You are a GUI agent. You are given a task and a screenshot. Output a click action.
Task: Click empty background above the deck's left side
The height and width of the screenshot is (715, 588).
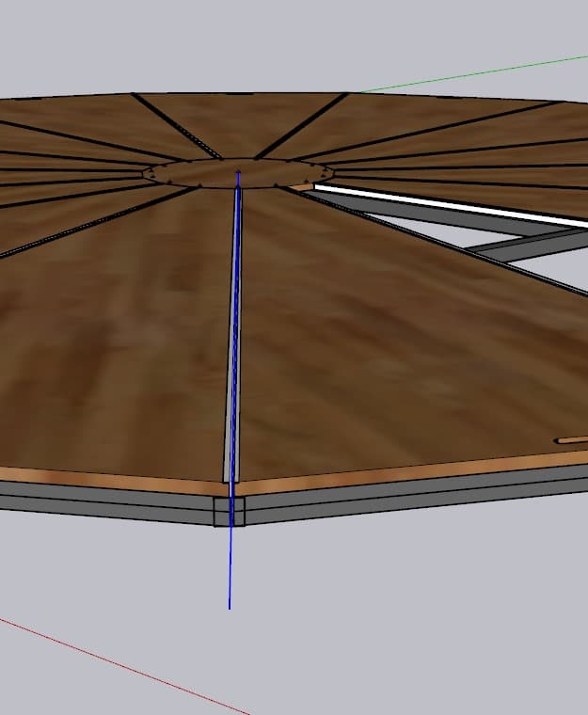(x=94, y=47)
